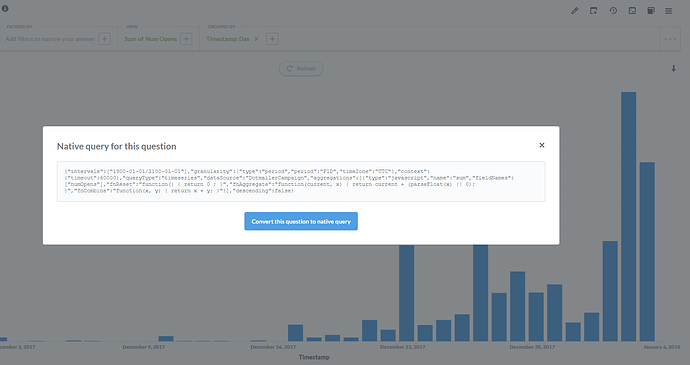
Task: Open the data reference book icon
Action: [x=651, y=11]
